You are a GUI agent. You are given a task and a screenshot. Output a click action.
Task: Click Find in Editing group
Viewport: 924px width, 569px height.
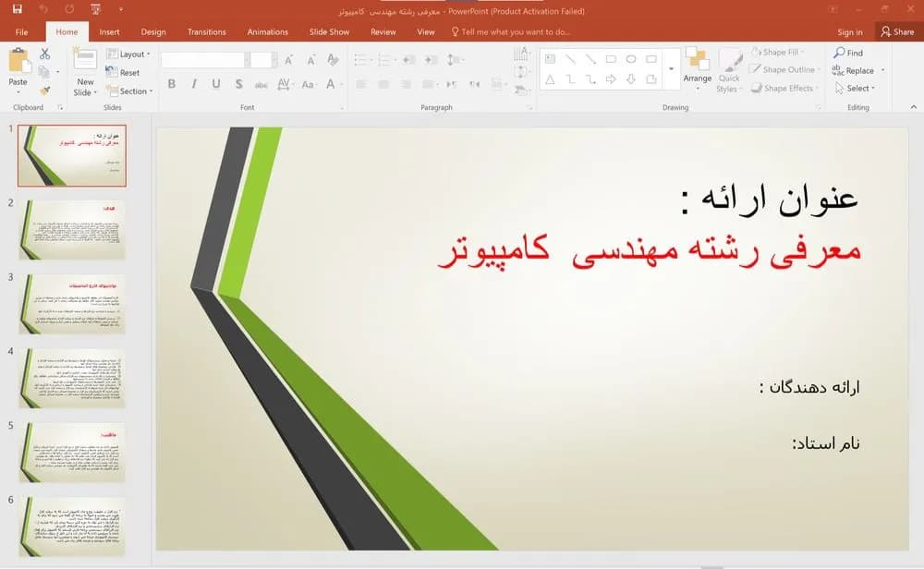point(848,53)
